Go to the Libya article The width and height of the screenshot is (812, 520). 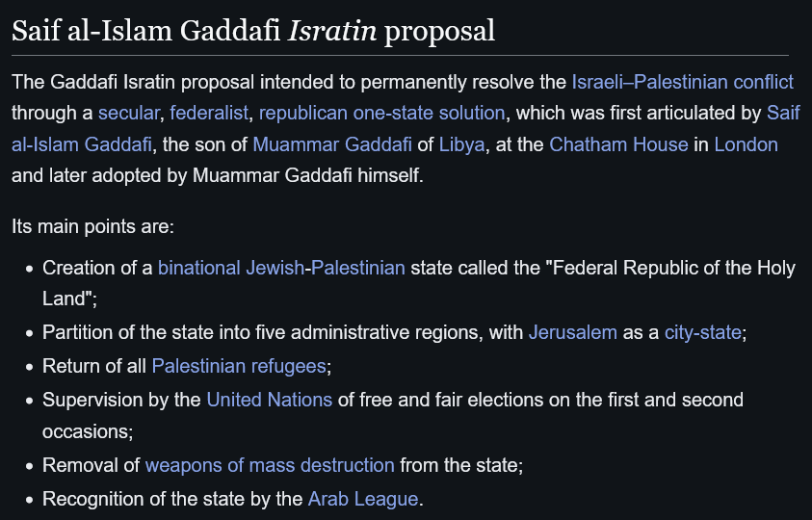462,144
